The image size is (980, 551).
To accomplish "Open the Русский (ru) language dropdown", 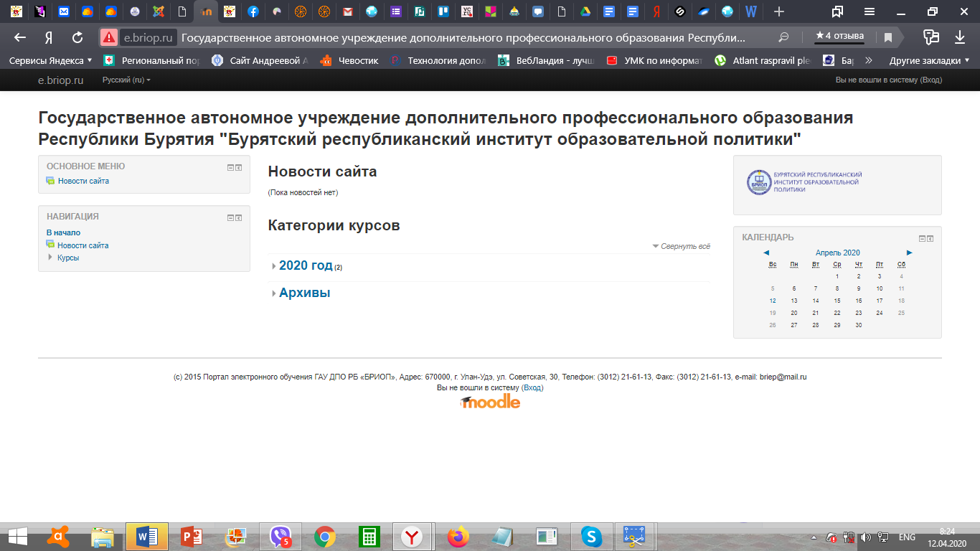I will (126, 80).
